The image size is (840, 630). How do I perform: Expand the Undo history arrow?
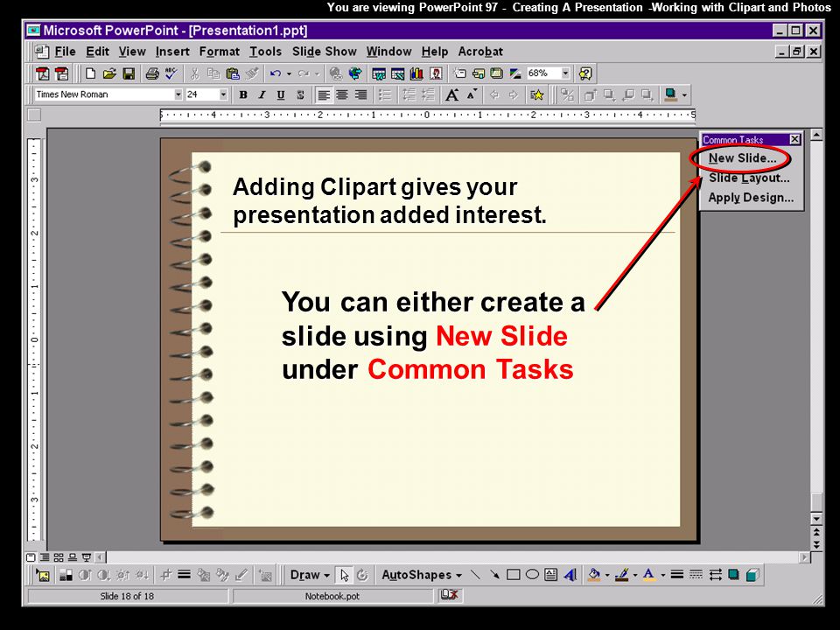289,73
